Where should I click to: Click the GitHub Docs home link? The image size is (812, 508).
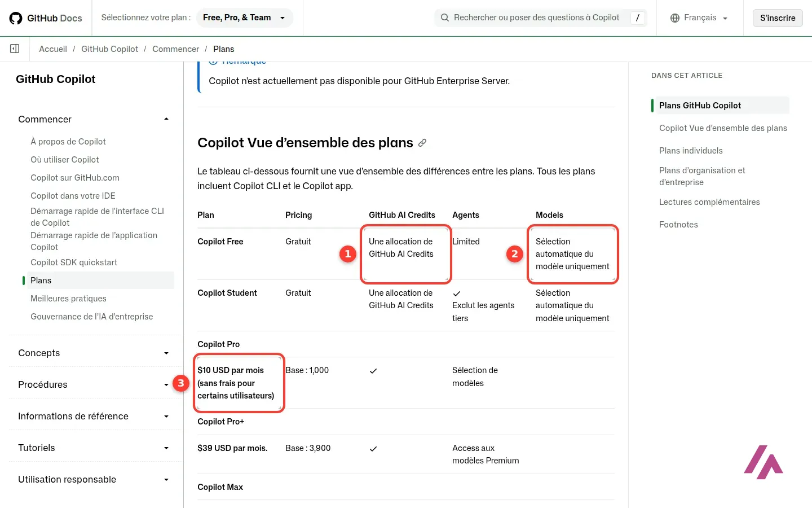46,18
